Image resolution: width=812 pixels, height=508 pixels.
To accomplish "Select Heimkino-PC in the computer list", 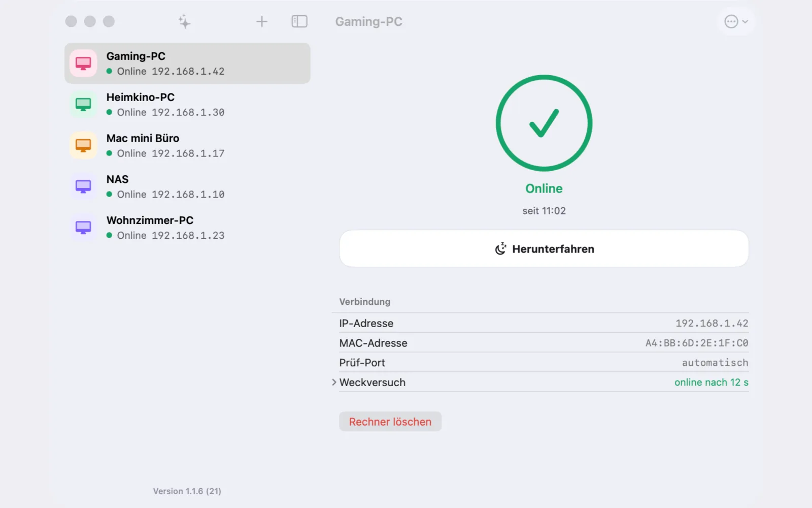I will (187, 104).
